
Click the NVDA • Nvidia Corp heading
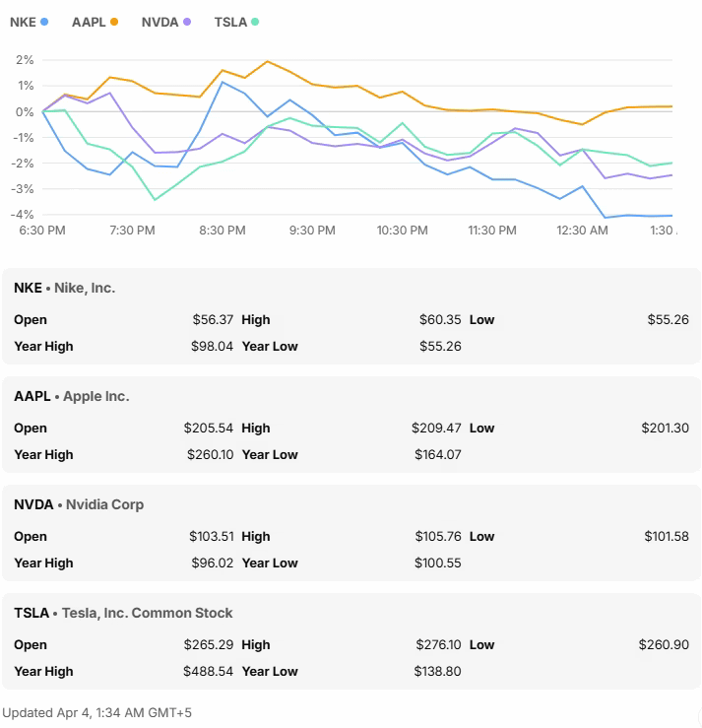coord(79,504)
